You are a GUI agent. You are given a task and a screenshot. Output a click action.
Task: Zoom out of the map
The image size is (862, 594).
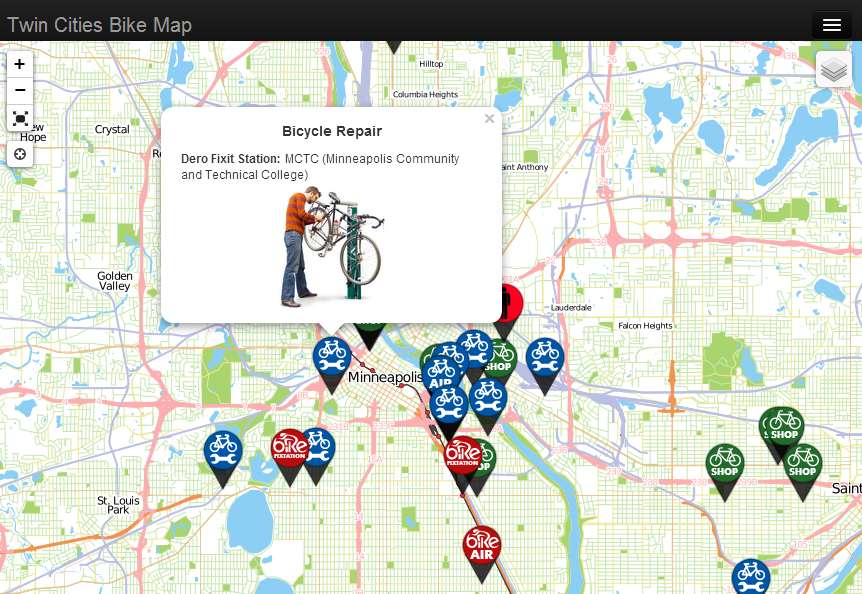coord(20,91)
